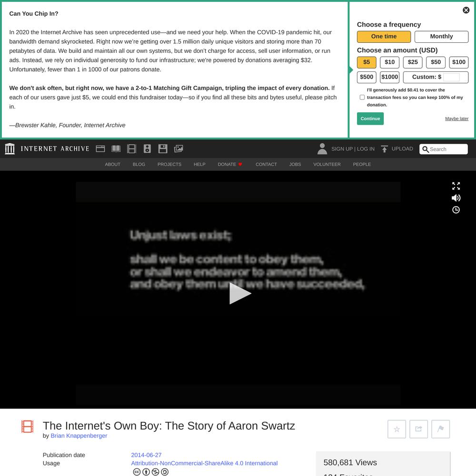This screenshot has height=476, width=476.
Task: Open the VOLUNTEER menu item
Action: coord(327,164)
